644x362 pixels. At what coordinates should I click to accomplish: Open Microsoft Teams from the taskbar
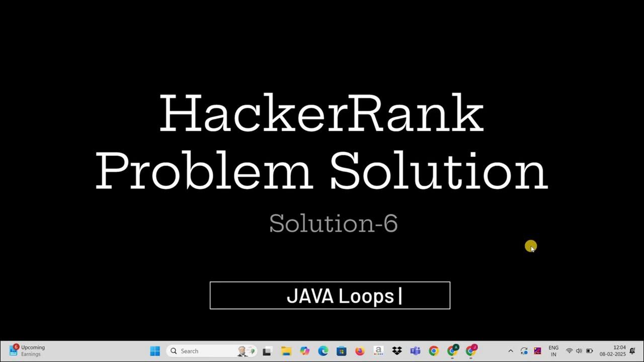coord(415,351)
